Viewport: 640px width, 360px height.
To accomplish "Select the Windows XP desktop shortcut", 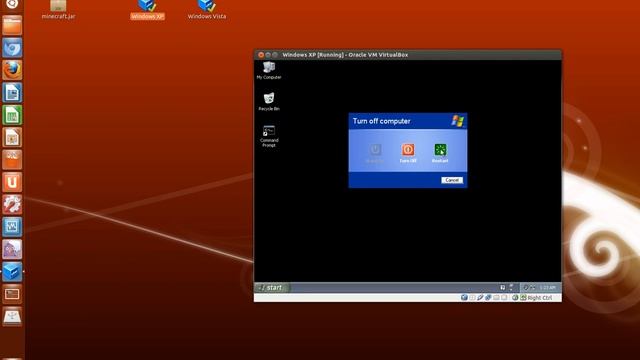I will pos(147,10).
